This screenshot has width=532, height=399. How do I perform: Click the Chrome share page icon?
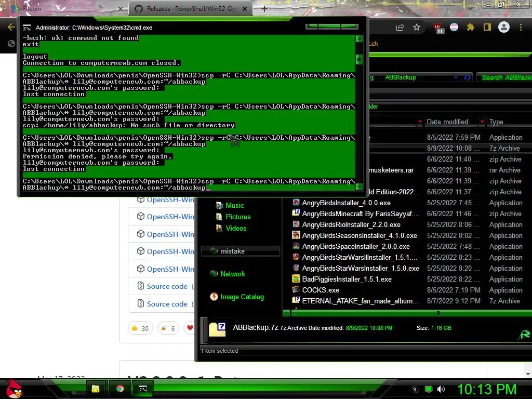pos(400,28)
